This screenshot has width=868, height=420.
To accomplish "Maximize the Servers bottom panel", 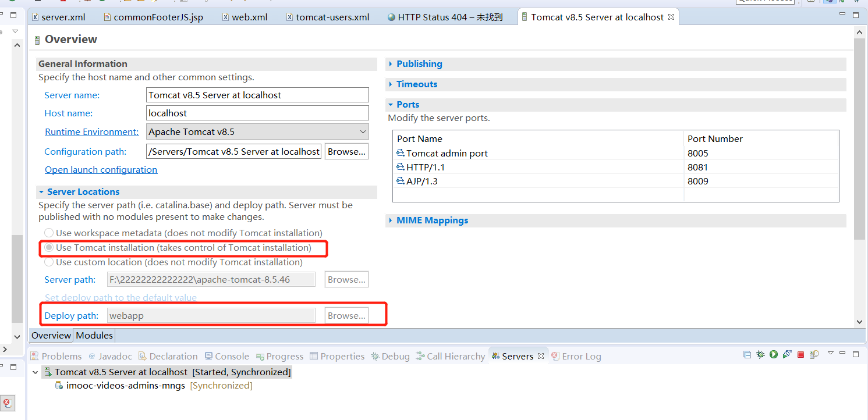I will tap(856, 354).
